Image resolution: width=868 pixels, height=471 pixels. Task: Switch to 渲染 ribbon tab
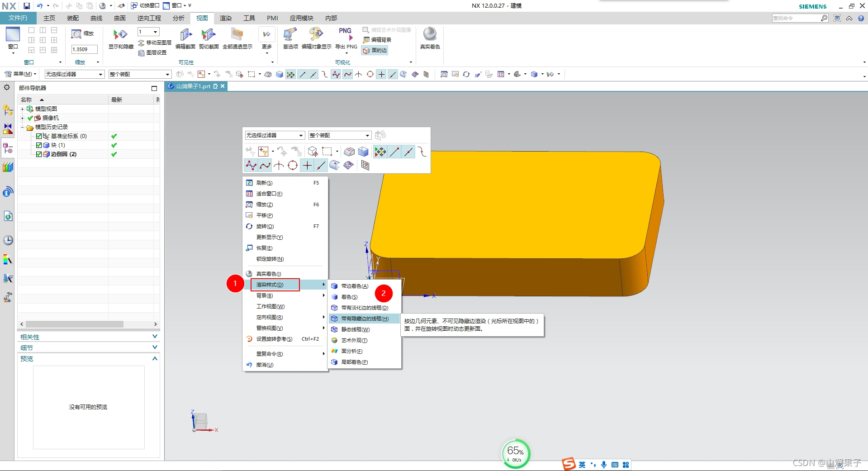226,18
